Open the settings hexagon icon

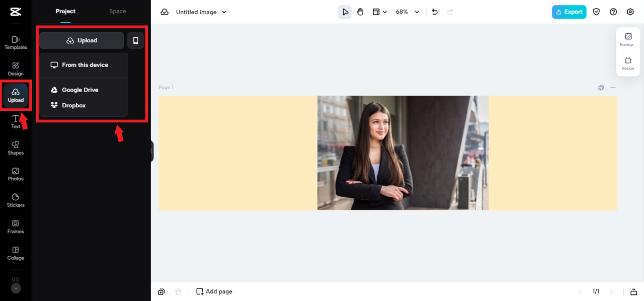[x=630, y=12]
